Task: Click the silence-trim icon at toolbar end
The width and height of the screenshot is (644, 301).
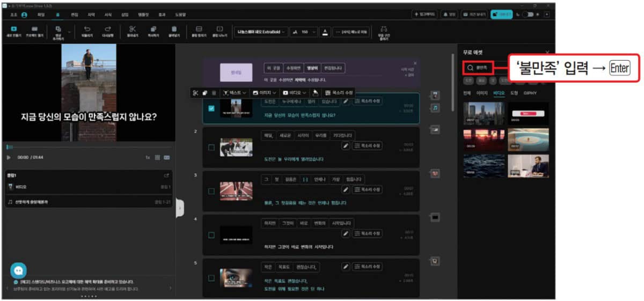Action: pyautogui.click(x=384, y=29)
